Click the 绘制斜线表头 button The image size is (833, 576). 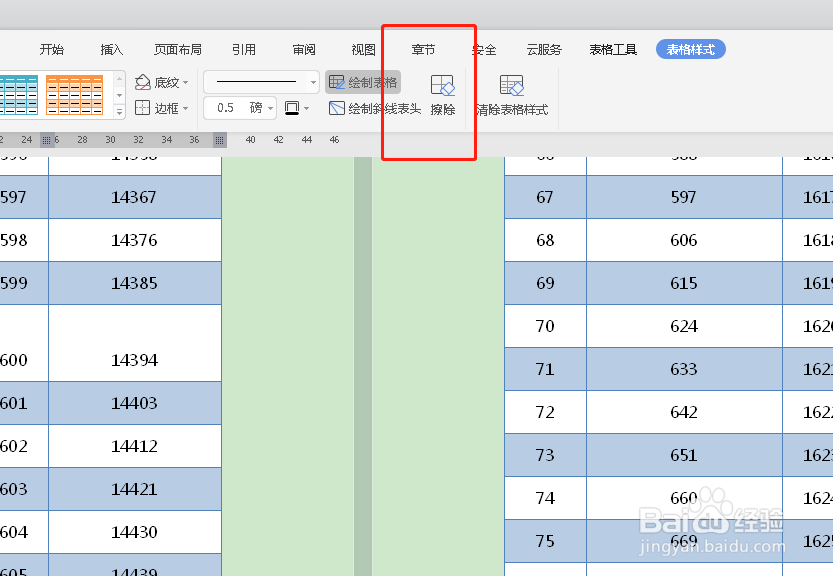click(375, 108)
